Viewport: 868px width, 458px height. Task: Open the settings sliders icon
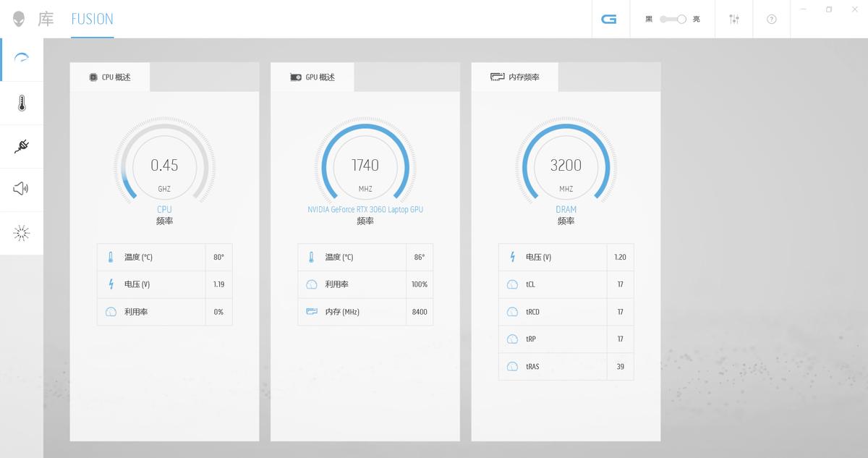click(x=734, y=20)
